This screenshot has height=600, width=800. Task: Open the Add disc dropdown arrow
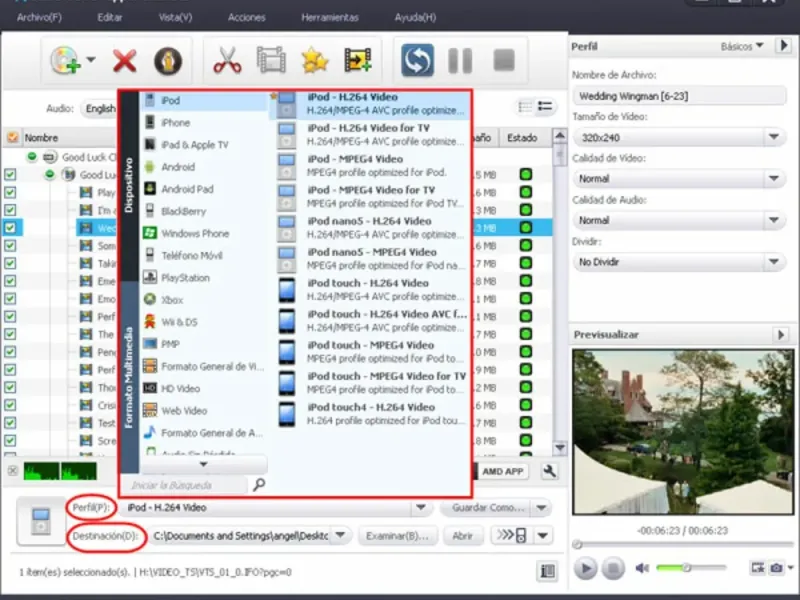(91, 60)
